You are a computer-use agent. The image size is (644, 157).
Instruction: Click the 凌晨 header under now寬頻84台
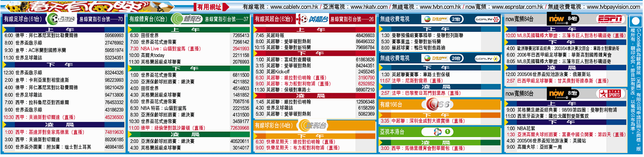point(565,68)
